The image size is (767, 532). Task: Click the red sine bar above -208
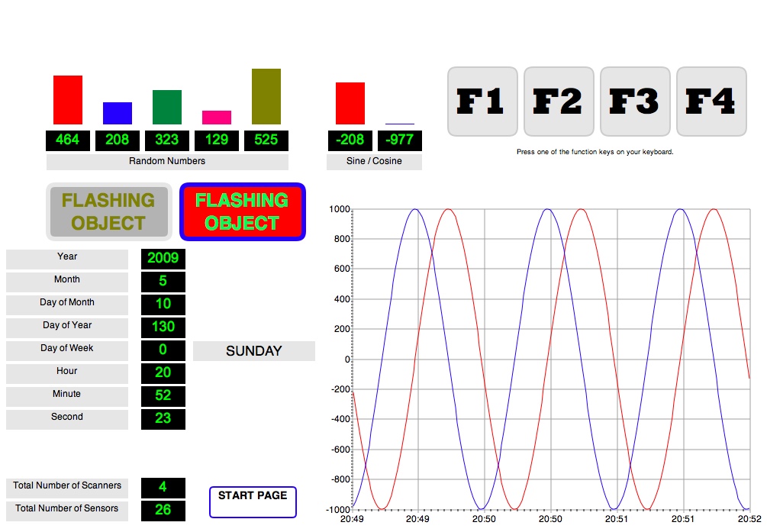(350, 103)
